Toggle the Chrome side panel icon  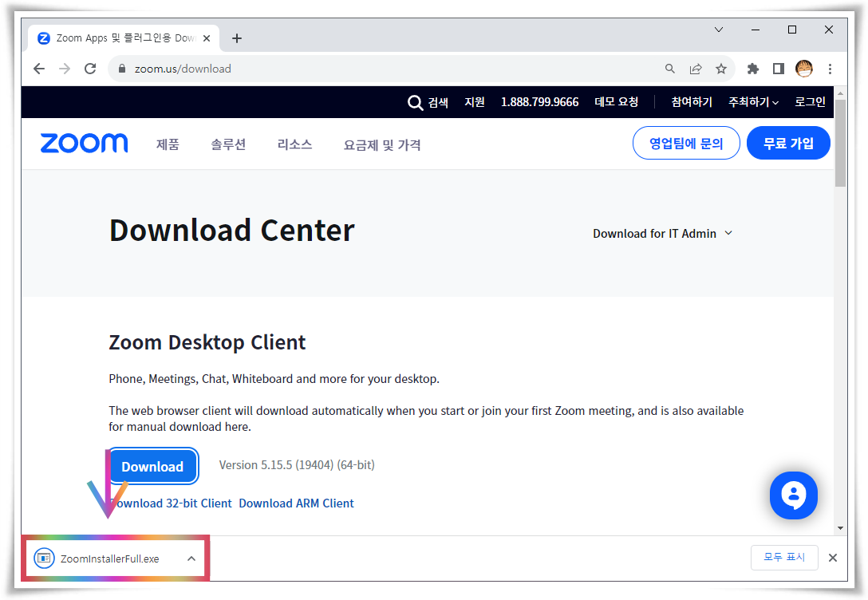[779, 69]
